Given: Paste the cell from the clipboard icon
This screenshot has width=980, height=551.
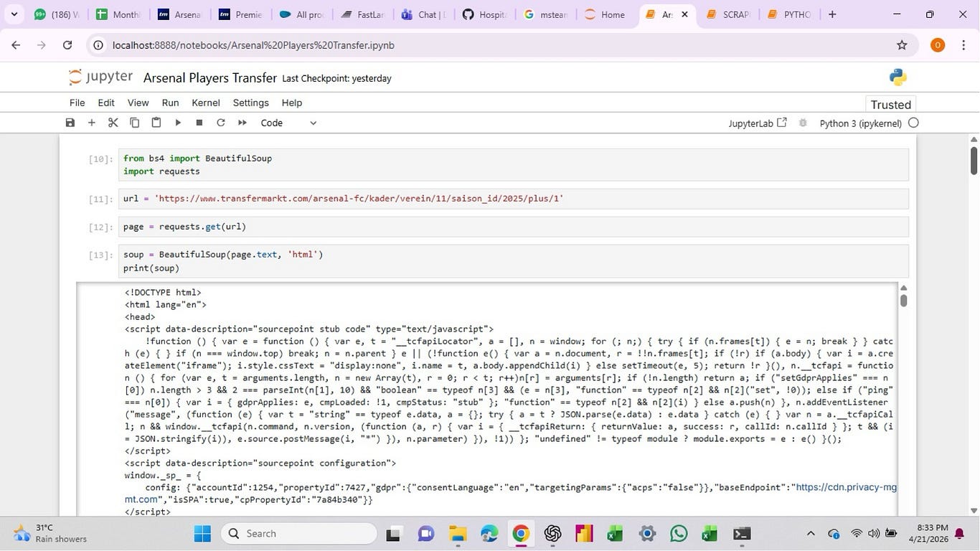Looking at the screenshot, I should (x=156, y=123).
